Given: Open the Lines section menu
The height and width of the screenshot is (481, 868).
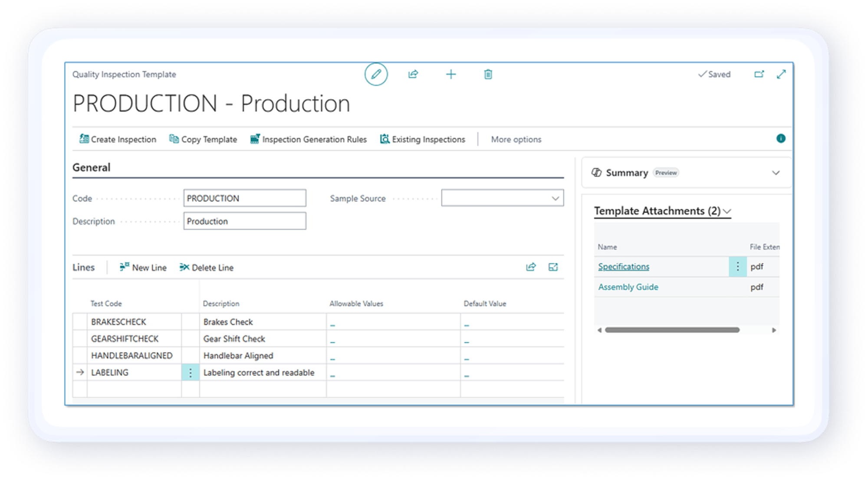Looking at the screenshot, I should coord(83,268).
